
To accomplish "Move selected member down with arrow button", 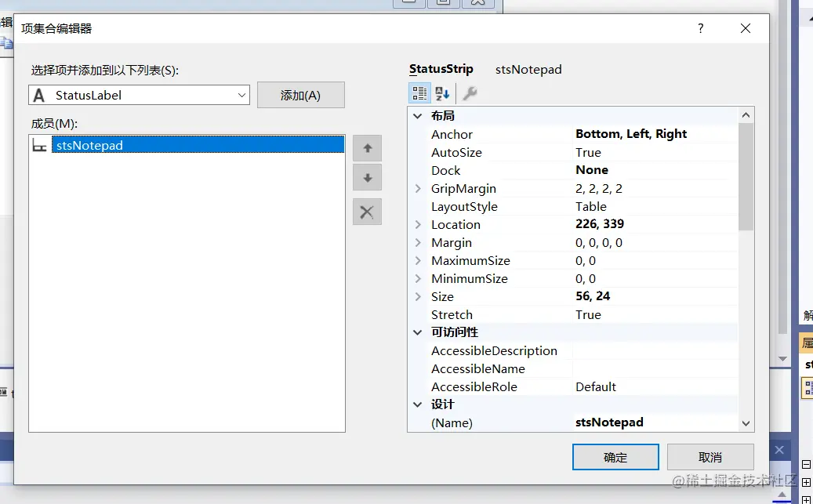I will 367,178.
